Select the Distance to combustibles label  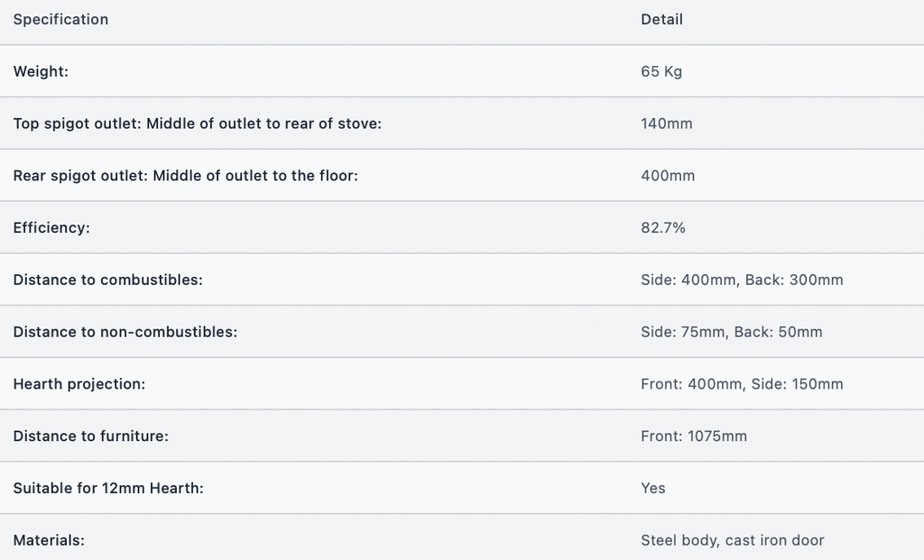coord(108,280)
